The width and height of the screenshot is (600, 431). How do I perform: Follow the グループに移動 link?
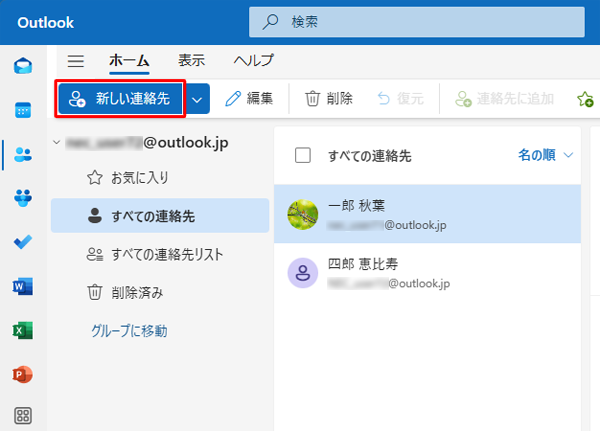click(129, 331)
